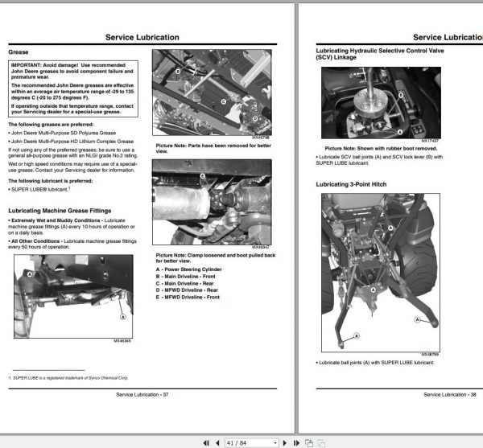This screenshot has height=448, width=483.
Task: Click the 'Grease' heading on page 37
Action: click(x=19, y=52)
